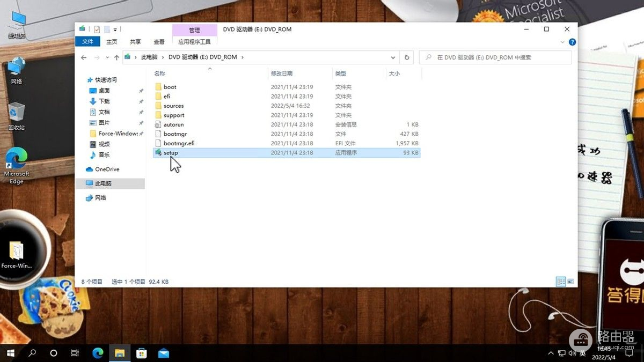Image resolution: width=644 pixels, height=362 pixels.
Task: Switch to the large icons view layout
Action: point(570,281)
